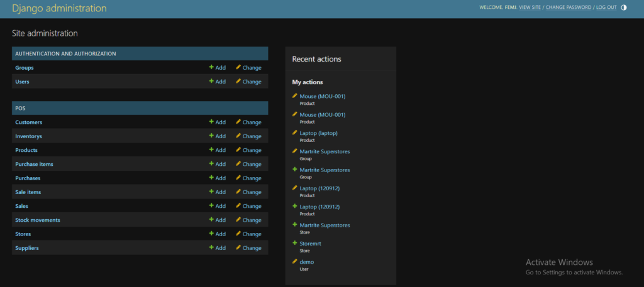The width and height of the screenshot is (644, 287).
Task: Click the green plus icon for Groups
Action: pyautogui.click(x=212, y=68)
